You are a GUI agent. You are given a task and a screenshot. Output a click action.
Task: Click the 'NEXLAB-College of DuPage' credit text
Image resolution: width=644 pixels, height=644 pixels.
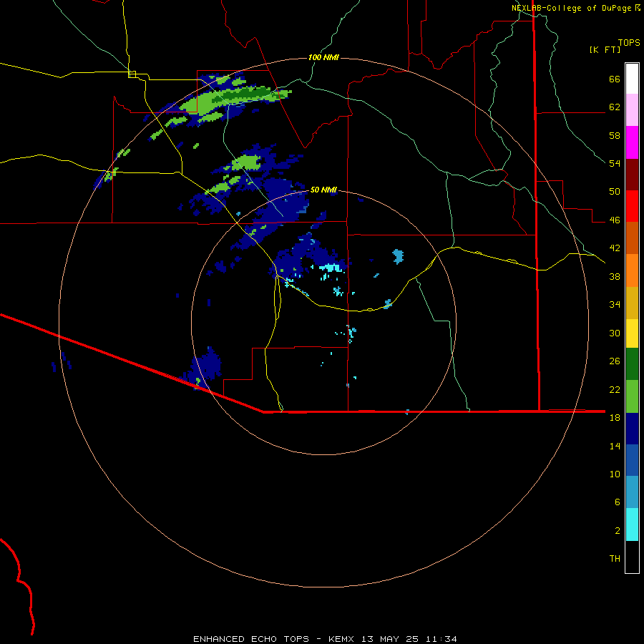point(571,8)
